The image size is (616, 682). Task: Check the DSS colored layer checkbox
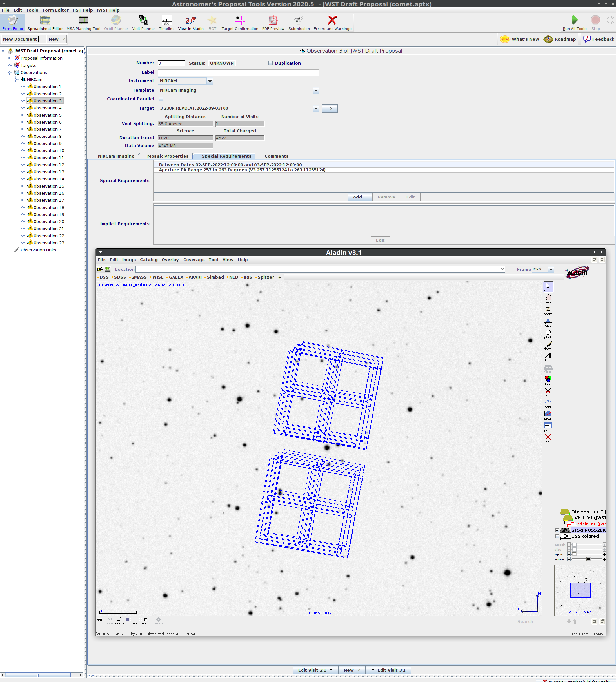point(557,536)
